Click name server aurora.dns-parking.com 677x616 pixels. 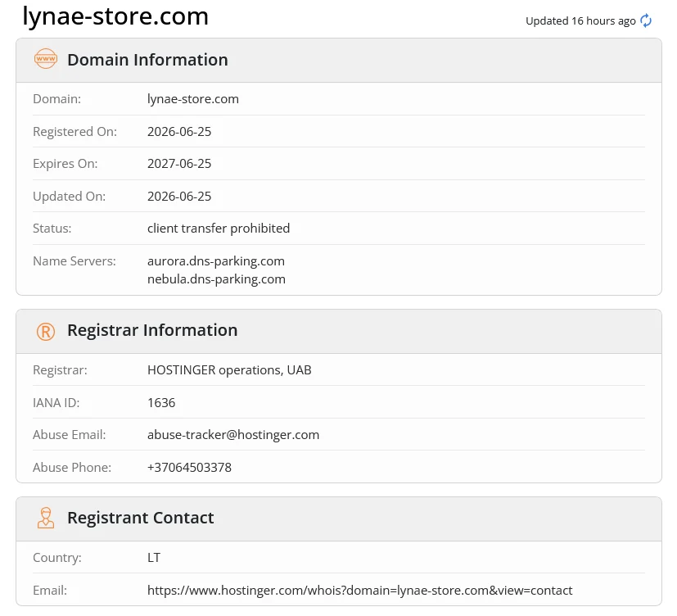tap(216, 261)
